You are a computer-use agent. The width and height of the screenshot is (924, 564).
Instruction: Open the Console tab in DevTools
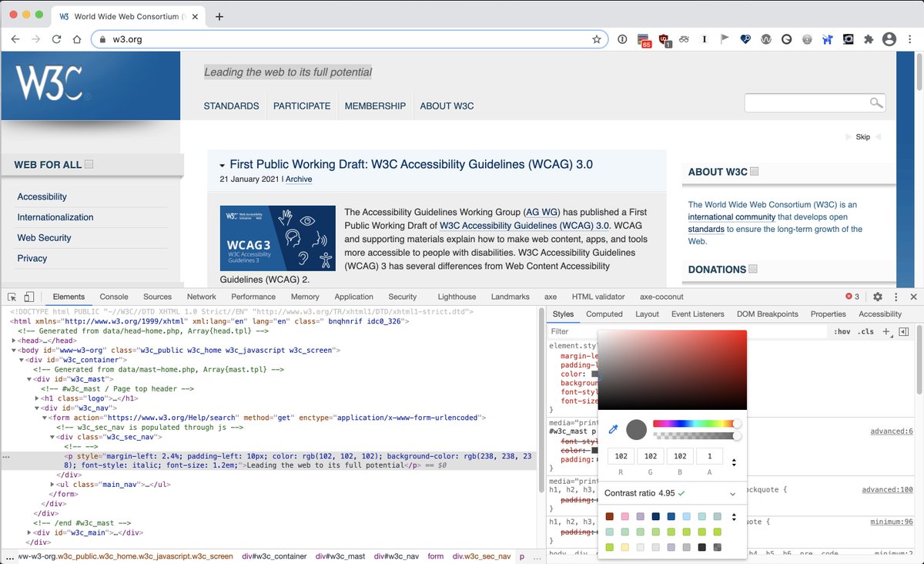(114, 297)
